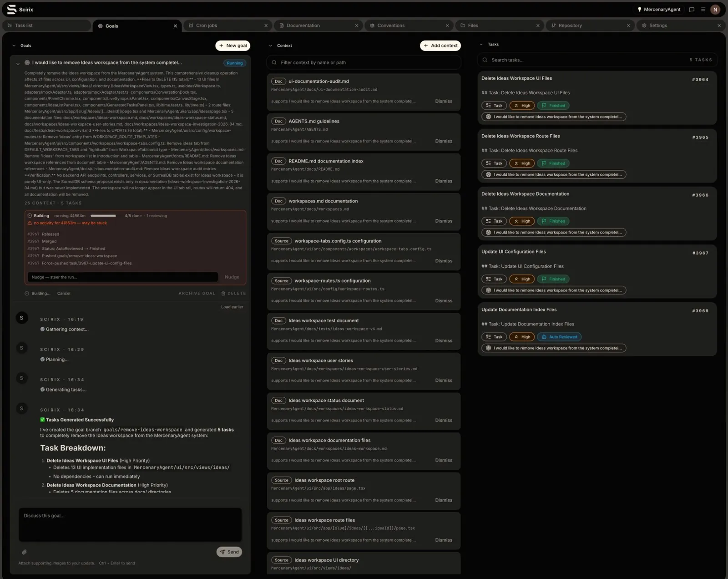
Task: Open the MercenaryAgent project selector
Action: tap(659, 10)
